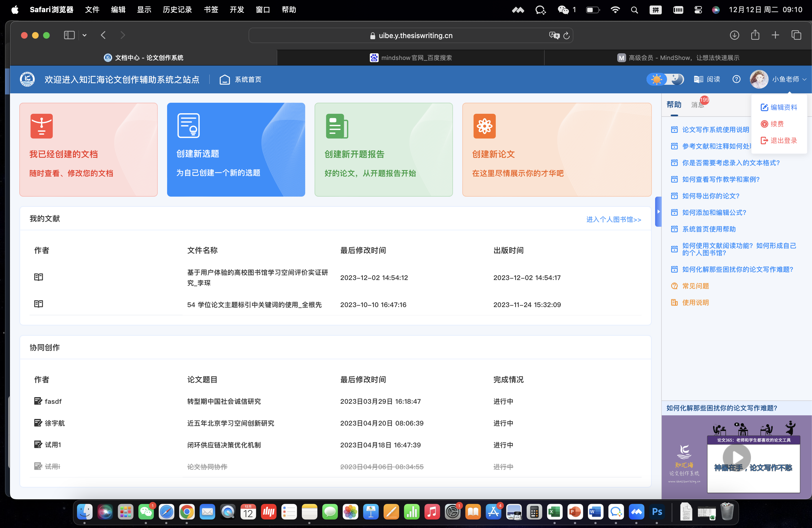
Task: Click the 系统首页 home icon
Action: coord(225,79)
